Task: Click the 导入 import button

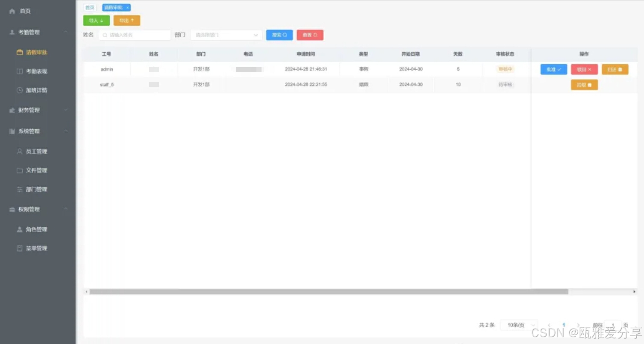Action: pos(96,20)
